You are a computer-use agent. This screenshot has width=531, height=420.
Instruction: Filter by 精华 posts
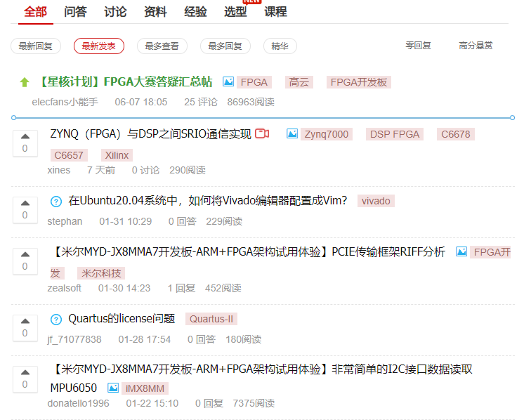(x=280, y=46)
